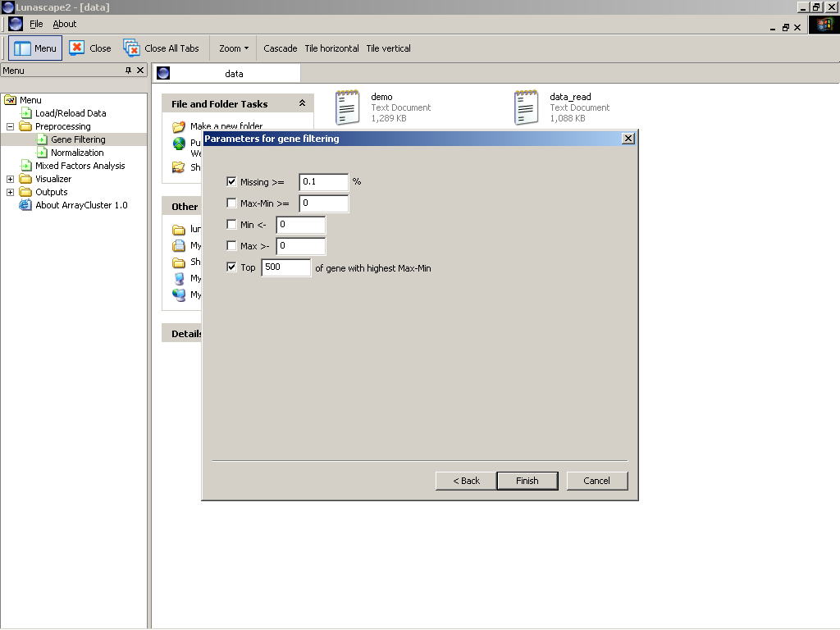Open the Zoom dropdown
840x630 pixels.
pos(234,48)
